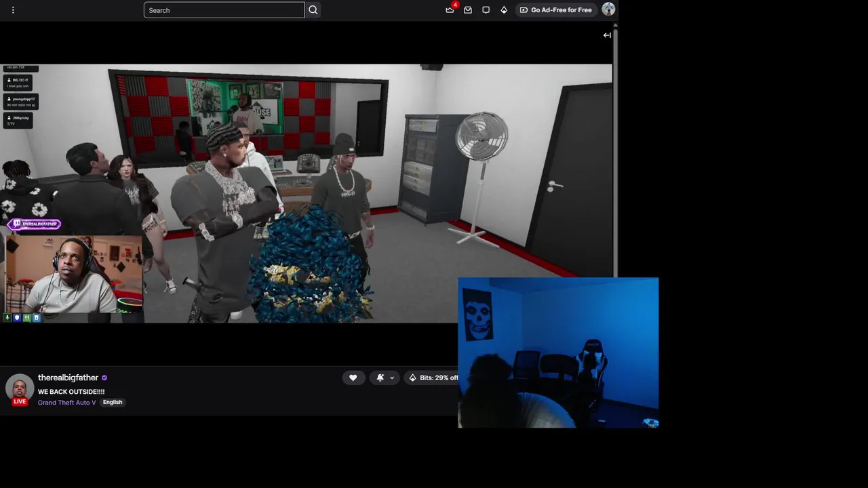The width and height of the screenshot is (868, 488).
Task: Select the English language tag
Action: pos(113,403)
